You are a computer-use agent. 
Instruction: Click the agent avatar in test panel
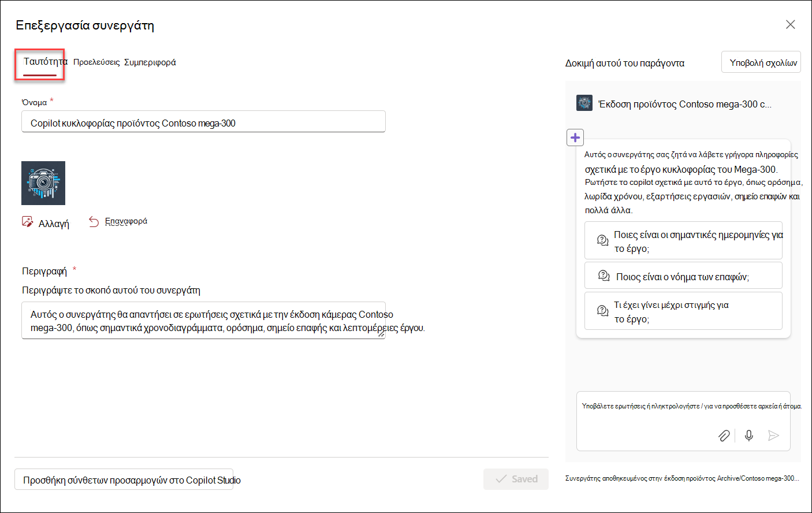coord(584,103)
